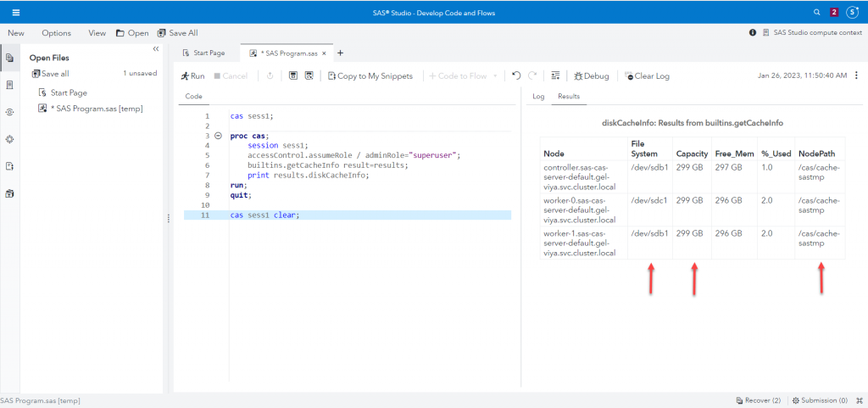This screenshot has height=408, width=868.
Task: Collapse the proc cas code block
Action: coord(219,135)
